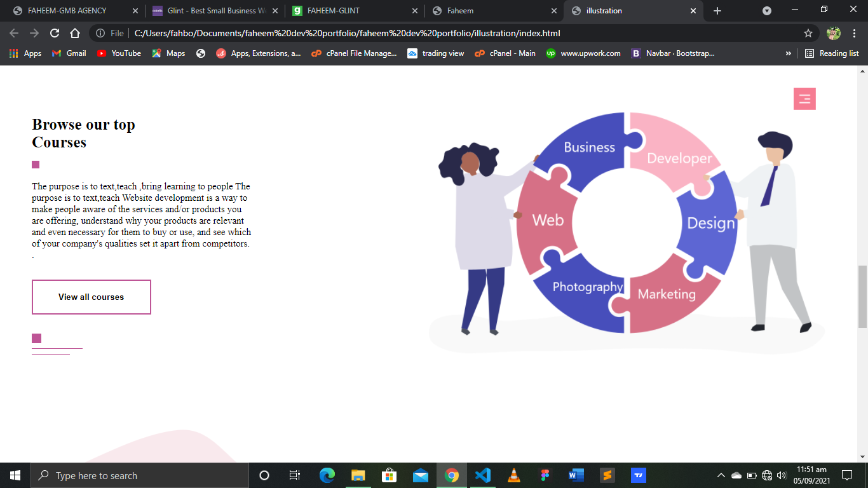This screenshot has width=868, height=488.
Task: Open the Mail app from taskbar
Action: 421,475
